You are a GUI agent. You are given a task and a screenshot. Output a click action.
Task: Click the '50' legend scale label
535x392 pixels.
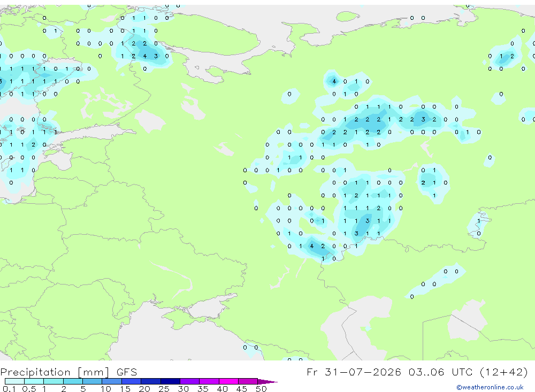(x=262, y=389)
